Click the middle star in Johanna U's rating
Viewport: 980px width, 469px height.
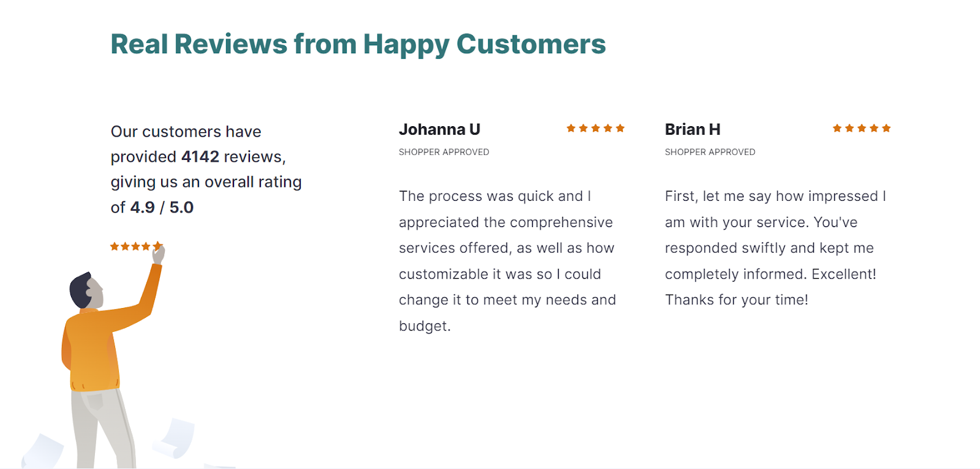point(595,128)
